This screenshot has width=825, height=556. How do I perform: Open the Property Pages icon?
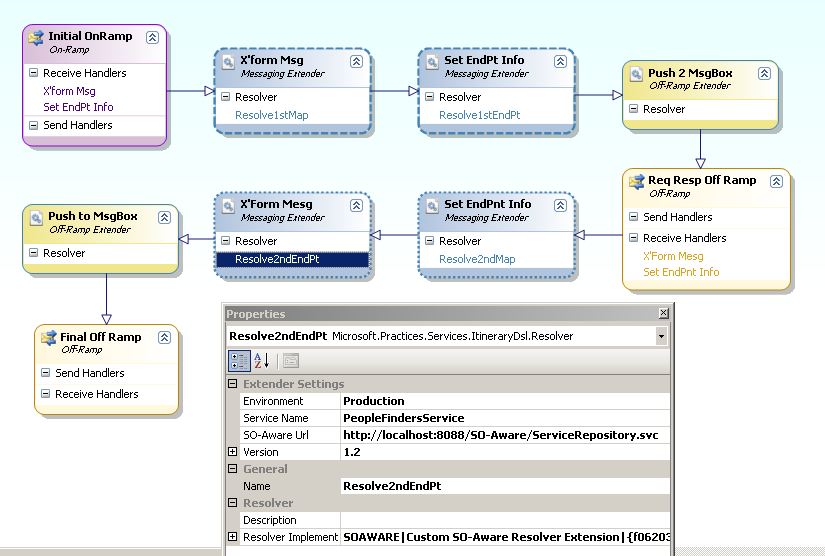pyautogui.click(x=291, y=361)
